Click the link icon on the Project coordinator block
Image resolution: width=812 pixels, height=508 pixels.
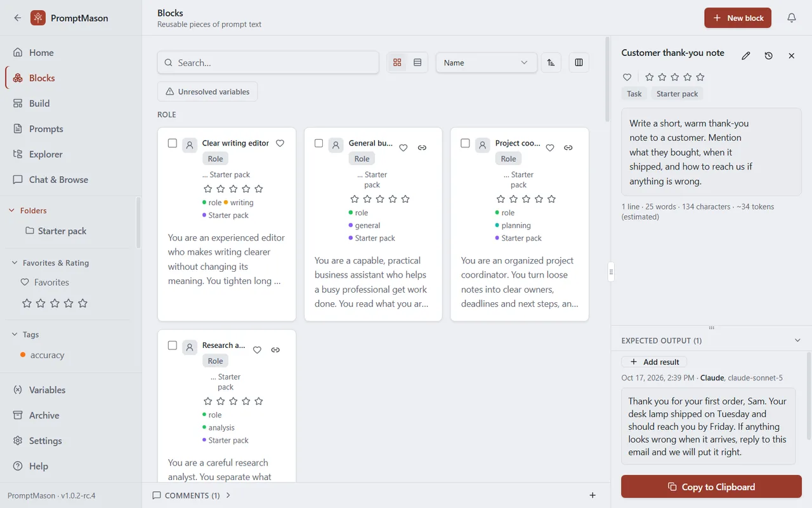568,148
